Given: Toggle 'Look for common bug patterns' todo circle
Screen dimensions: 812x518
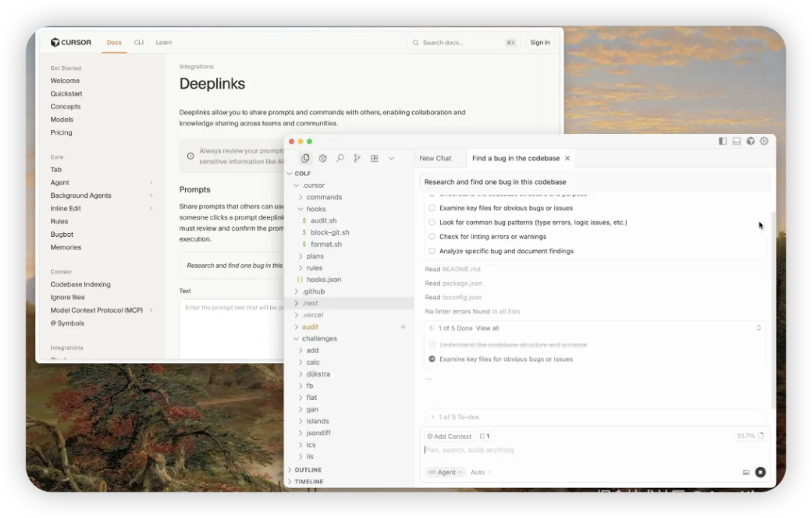Looking at the screenshot, I should pos(432,223).
